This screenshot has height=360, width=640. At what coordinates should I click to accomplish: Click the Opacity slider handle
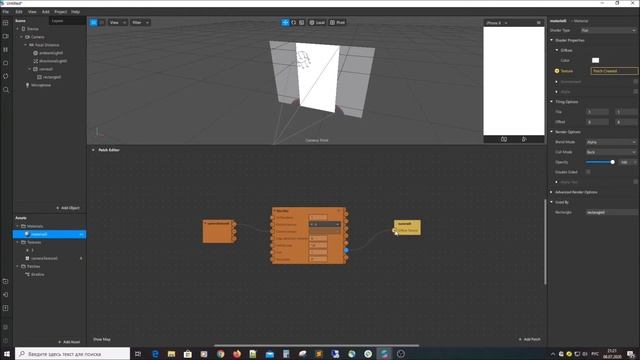pos(612,162)
